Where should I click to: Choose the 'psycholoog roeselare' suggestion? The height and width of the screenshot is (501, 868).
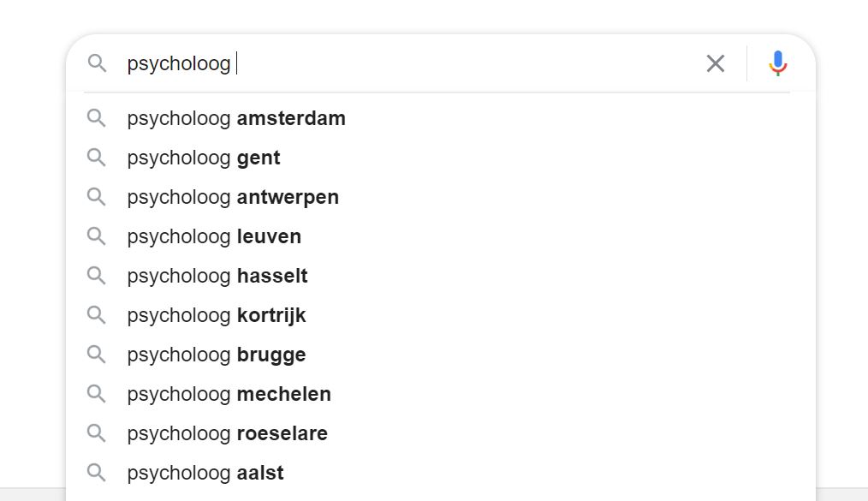227,433
